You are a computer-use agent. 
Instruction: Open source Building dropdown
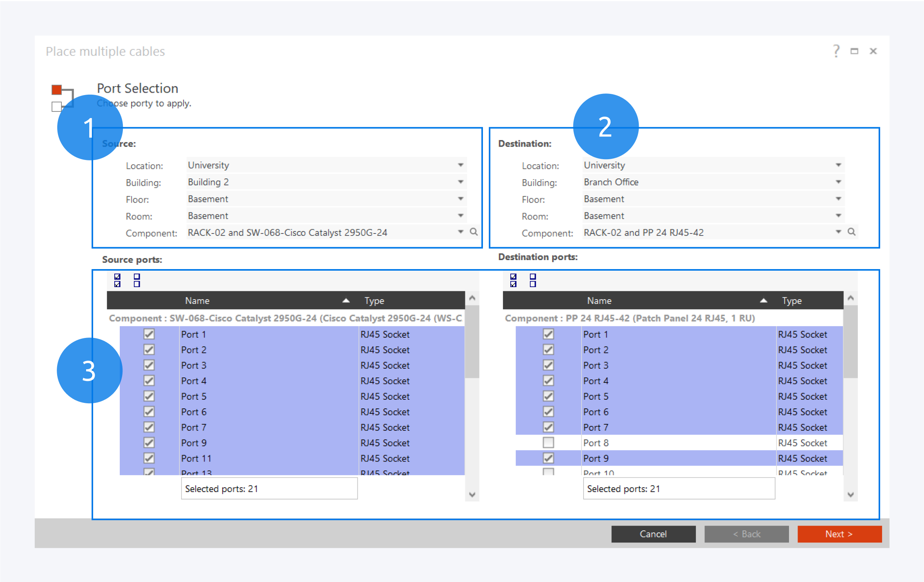tap(461, 182)
